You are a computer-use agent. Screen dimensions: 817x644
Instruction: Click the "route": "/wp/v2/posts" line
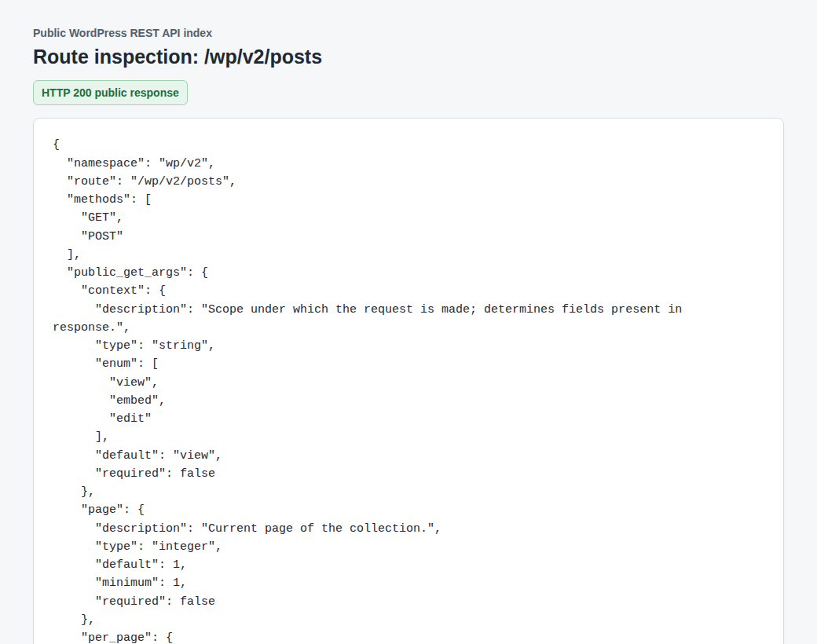point(151,181)
